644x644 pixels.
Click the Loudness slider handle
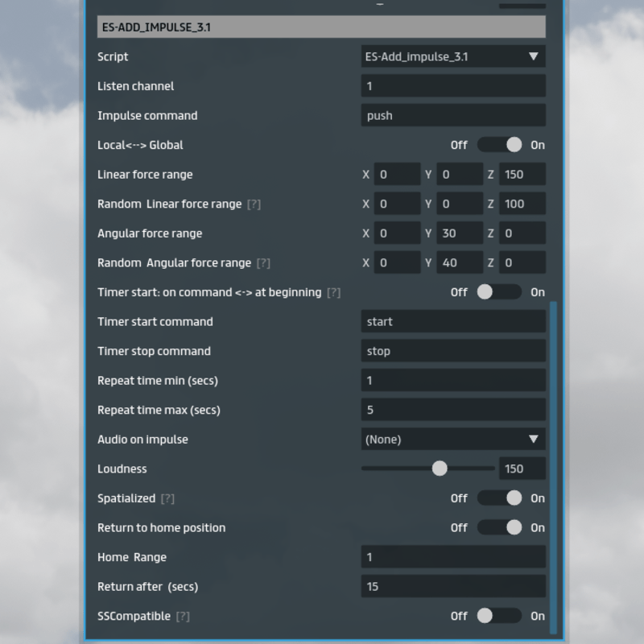440,469
